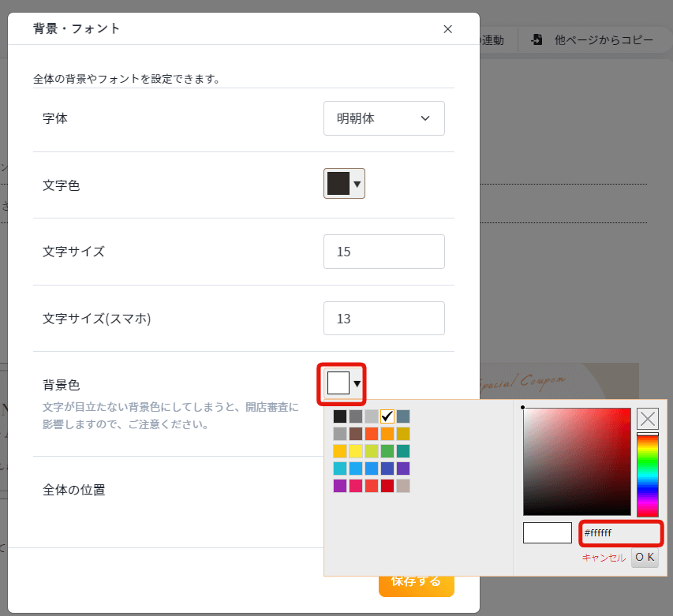Screen dimensions: 673x616
Task: Pick the beige palette swatch
Action: [x=403, y=486]
